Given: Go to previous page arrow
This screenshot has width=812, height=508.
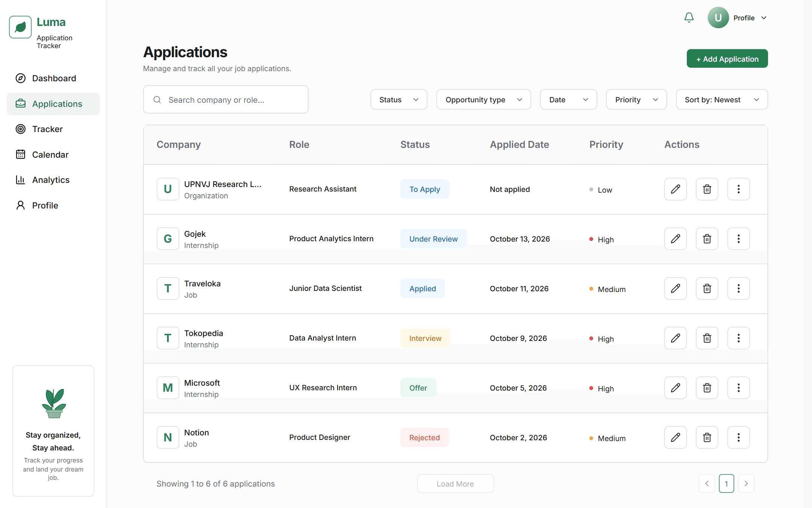Looking at the screenshot, I should (707, 484).
